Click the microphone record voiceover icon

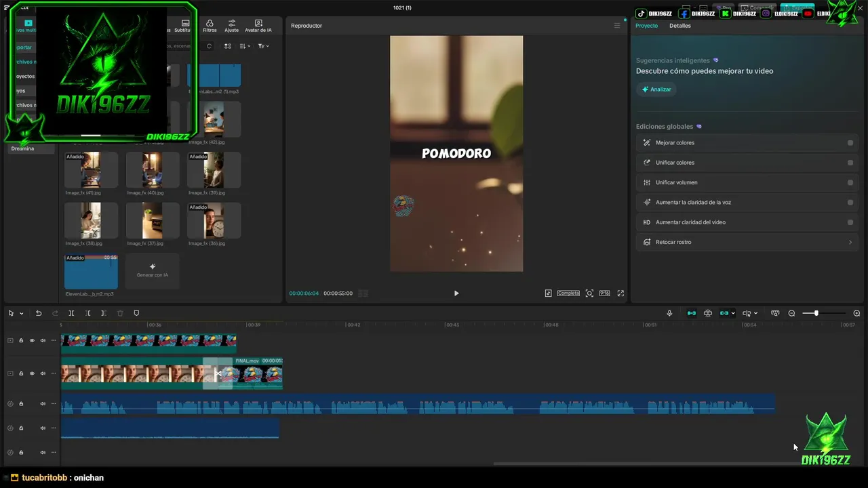click(x=669, y=313)
